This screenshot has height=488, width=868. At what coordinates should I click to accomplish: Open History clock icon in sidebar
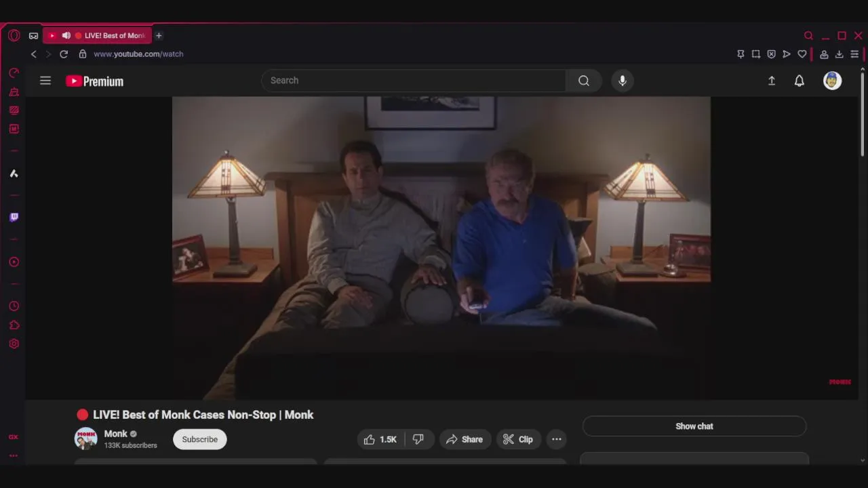coord(14,306)
